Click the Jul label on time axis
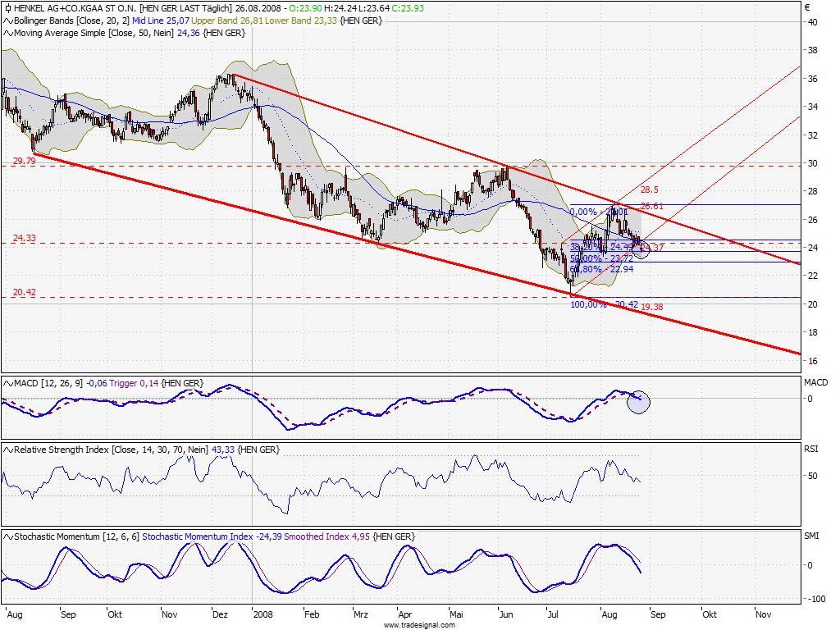 click(552, 614)
